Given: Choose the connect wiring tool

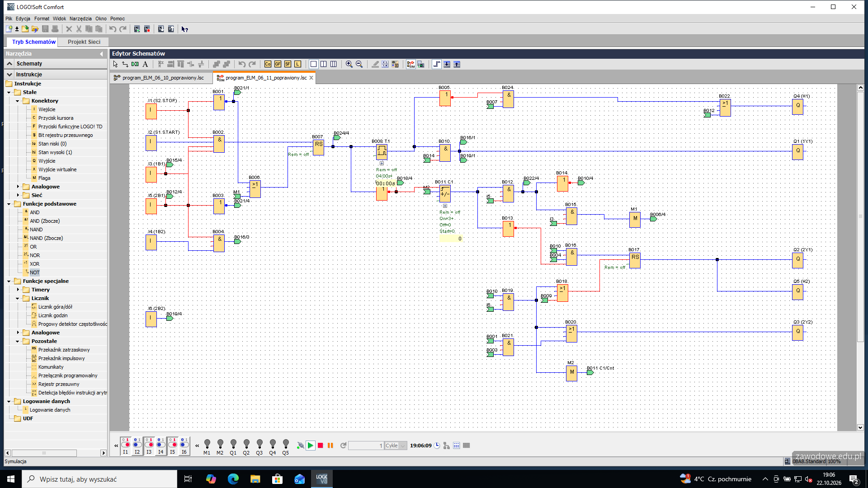Looking at the screenshot, I should [125, 64].
